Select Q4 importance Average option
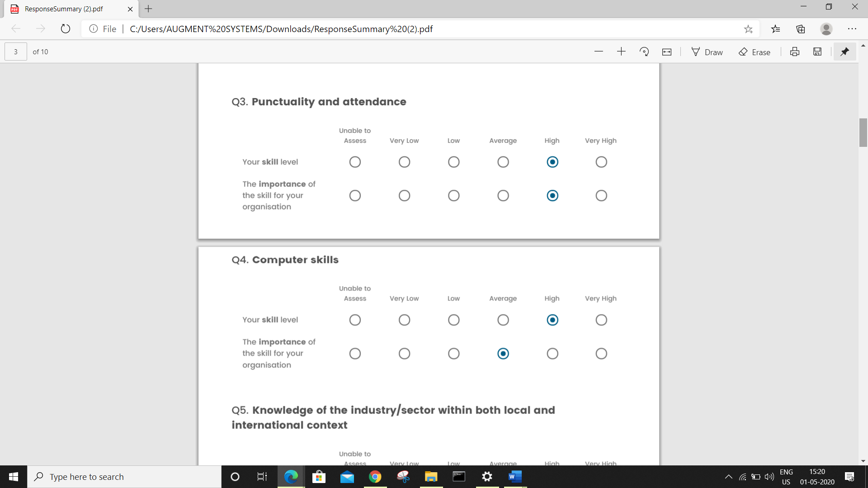The image size is (868, 488). click(x=503, y=353)
